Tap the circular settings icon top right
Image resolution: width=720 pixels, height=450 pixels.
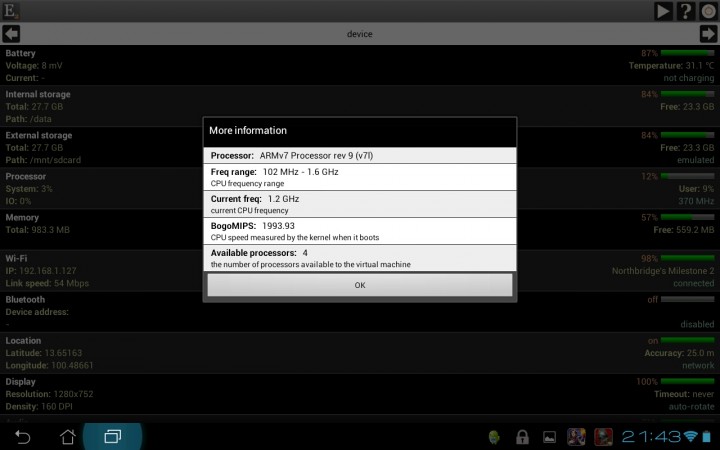[709, 11]
